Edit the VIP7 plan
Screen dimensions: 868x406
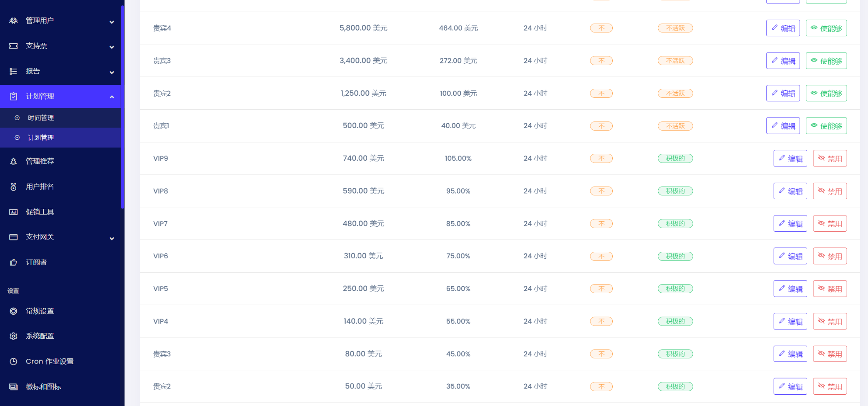click(x=790, y=223)
